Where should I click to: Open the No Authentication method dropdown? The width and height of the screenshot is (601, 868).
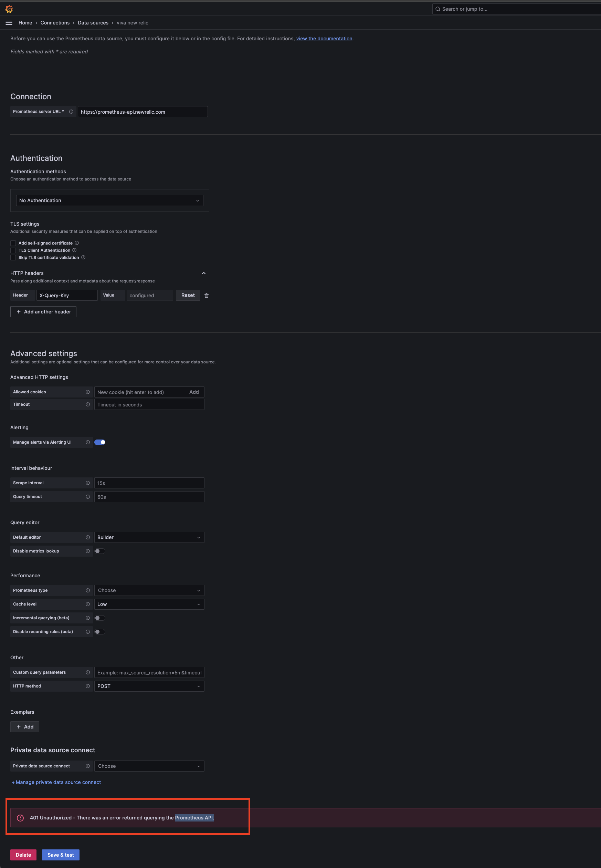pos(109,201)
